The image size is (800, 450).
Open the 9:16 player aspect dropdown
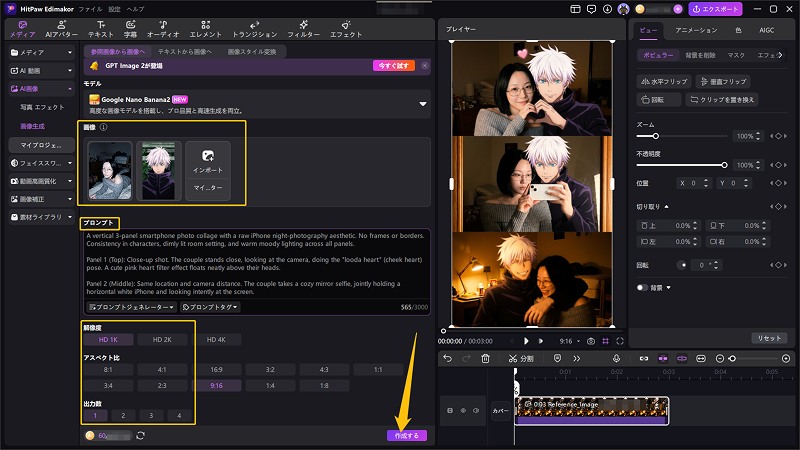pyautogui.click(x=569, y=341)
